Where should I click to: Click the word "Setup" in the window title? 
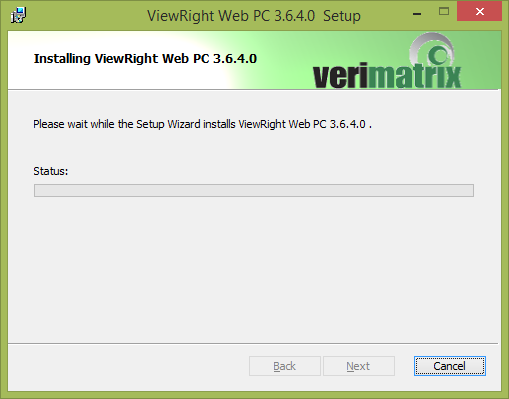(x=342, y=16)
